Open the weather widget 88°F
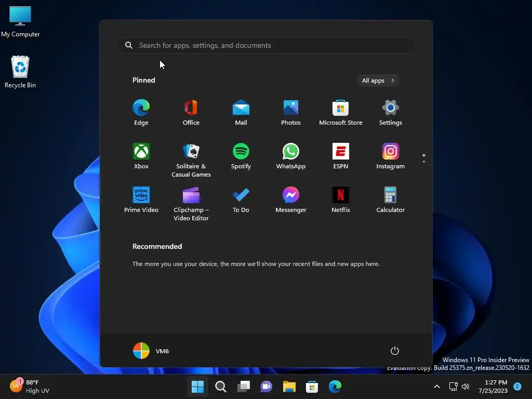 point(30,387)
